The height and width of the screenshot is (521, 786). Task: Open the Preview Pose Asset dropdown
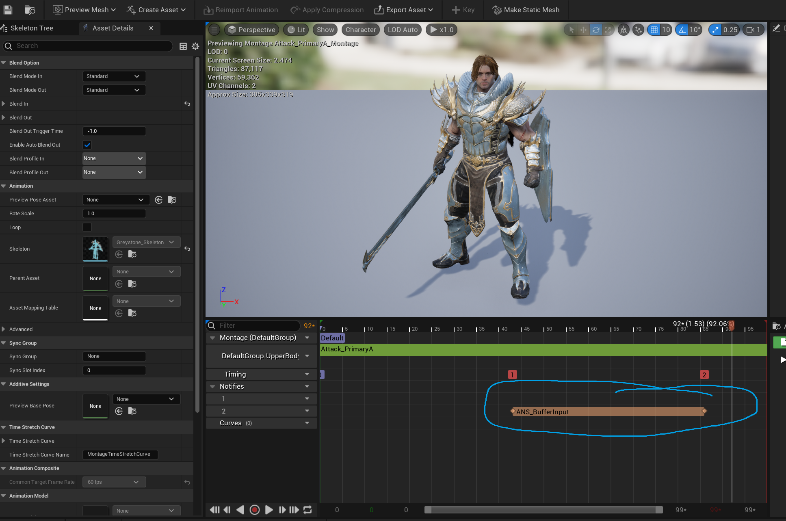coord(115,200)
